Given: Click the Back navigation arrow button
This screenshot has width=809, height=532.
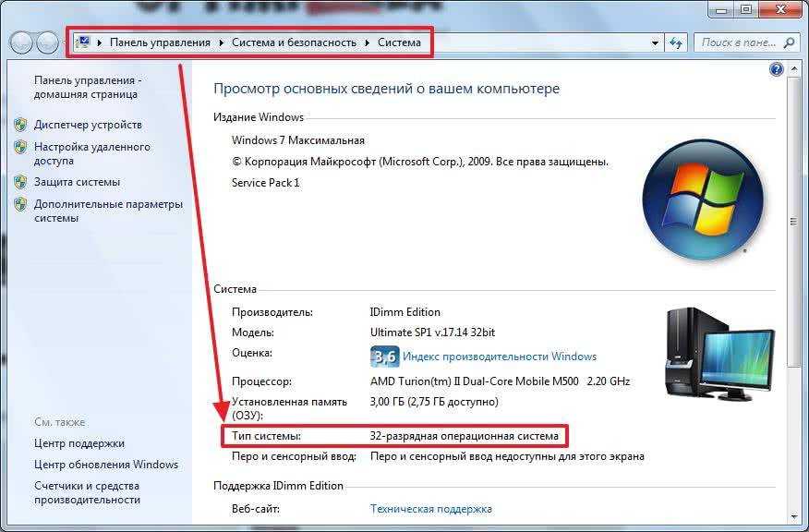Looking at the screenshot, I should click(22, 42).
